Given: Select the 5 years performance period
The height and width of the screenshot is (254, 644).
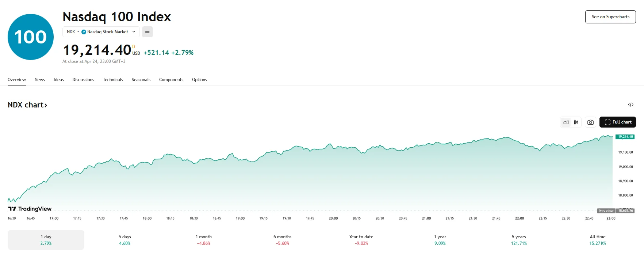Looking at the screenshot, I should point(518,239).
